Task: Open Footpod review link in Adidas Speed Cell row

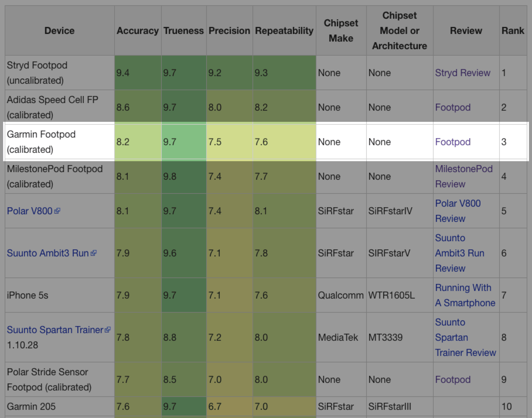Action: 453,107
